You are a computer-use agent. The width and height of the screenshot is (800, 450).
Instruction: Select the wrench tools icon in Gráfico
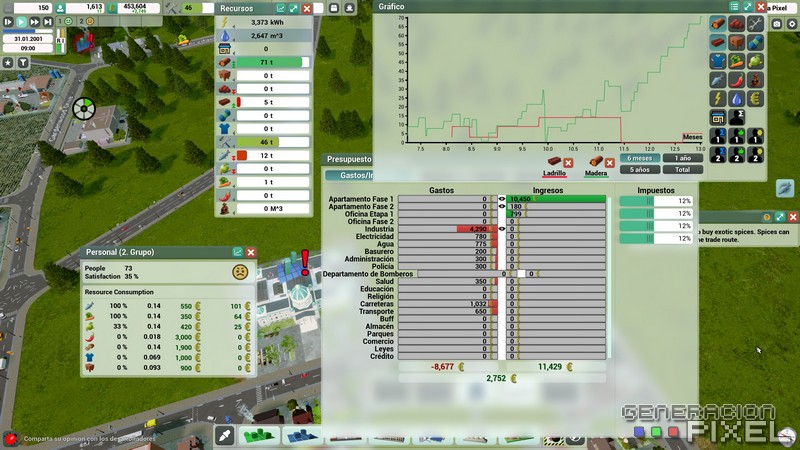click(756, 23)
